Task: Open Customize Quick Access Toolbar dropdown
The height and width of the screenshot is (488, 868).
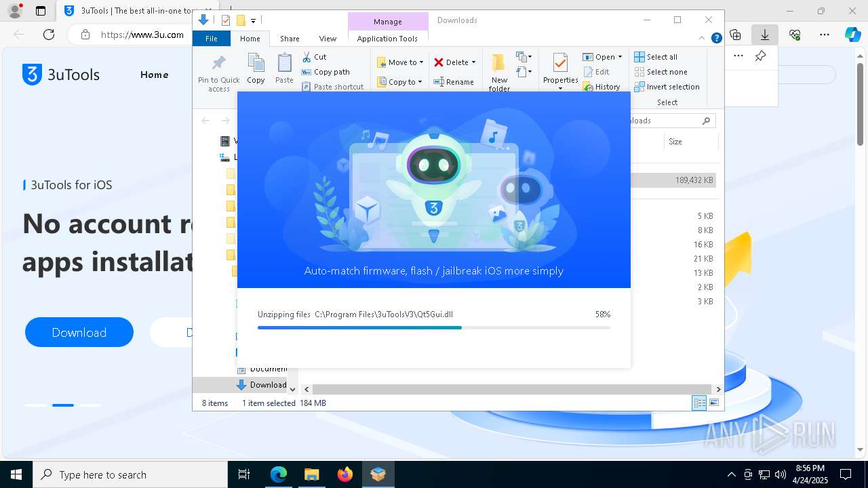Action: pos(254,21)
